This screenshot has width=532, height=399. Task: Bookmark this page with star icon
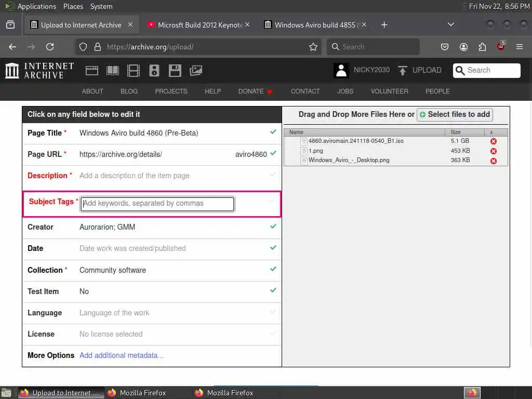pyautogui.click(x=313, y=47)
